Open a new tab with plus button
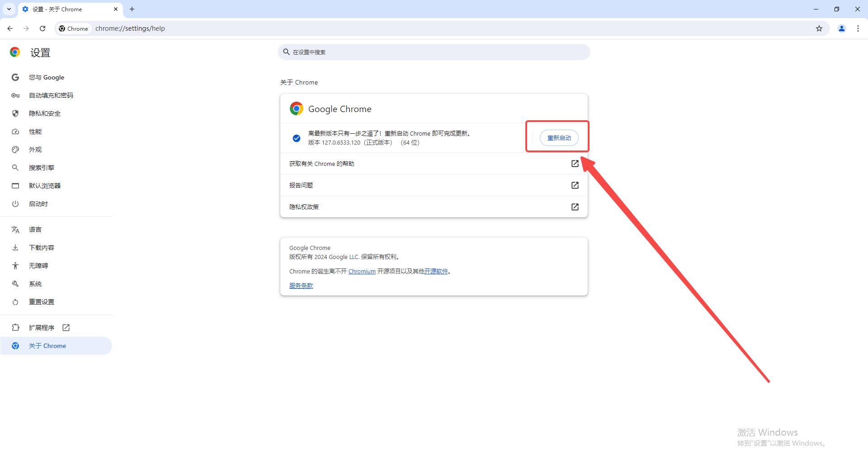Screen dimensions: 868x470 tap(132, 9)
